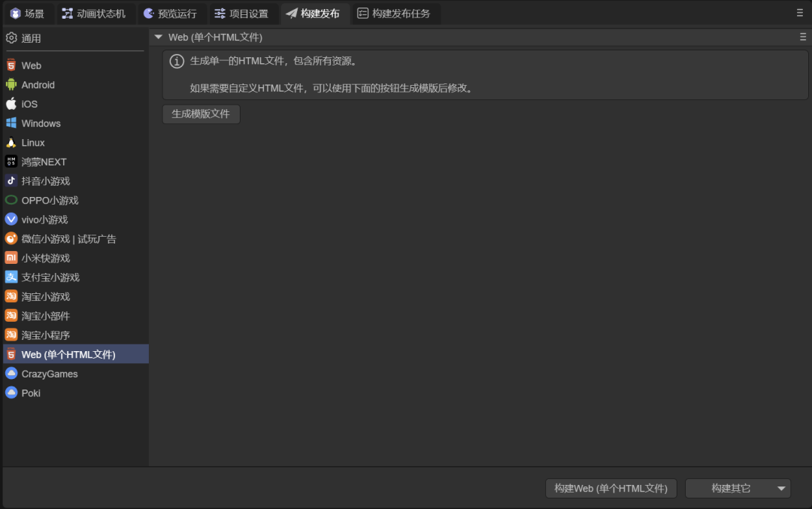Open the Web (单个HTML文件) panel options menu

[803, 37]
